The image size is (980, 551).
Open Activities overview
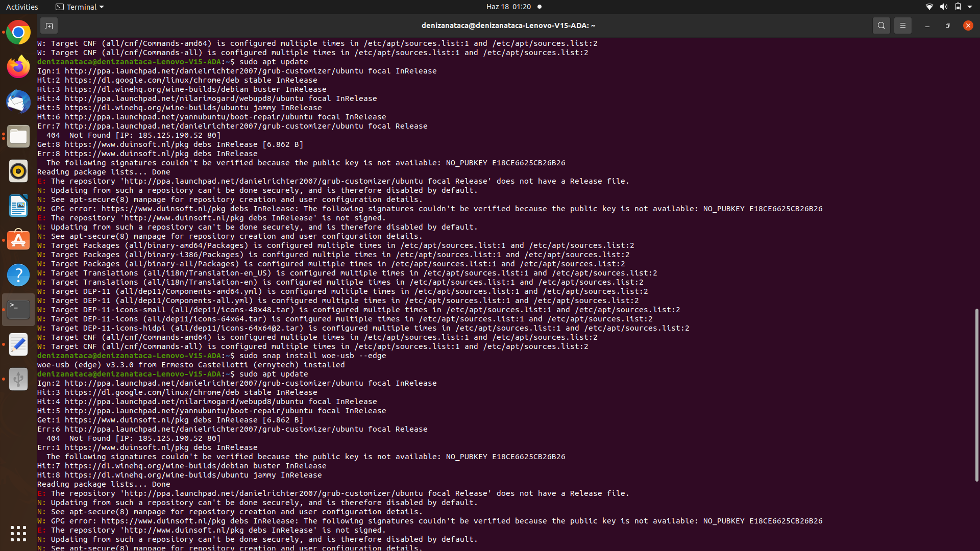tap(22, 7)
